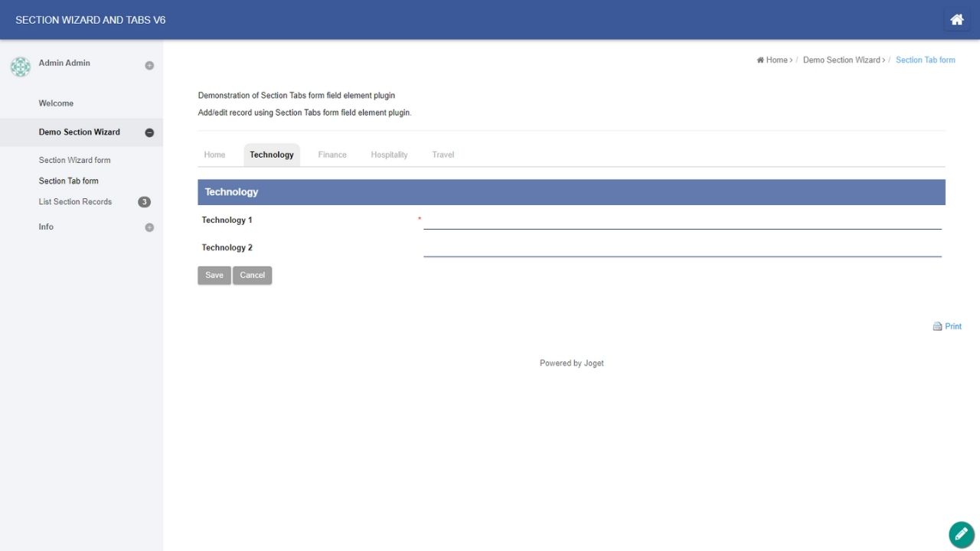Viewport: 980px width, 551px height.
Task: Expand the Info menu section
Action: pos(149,227)
